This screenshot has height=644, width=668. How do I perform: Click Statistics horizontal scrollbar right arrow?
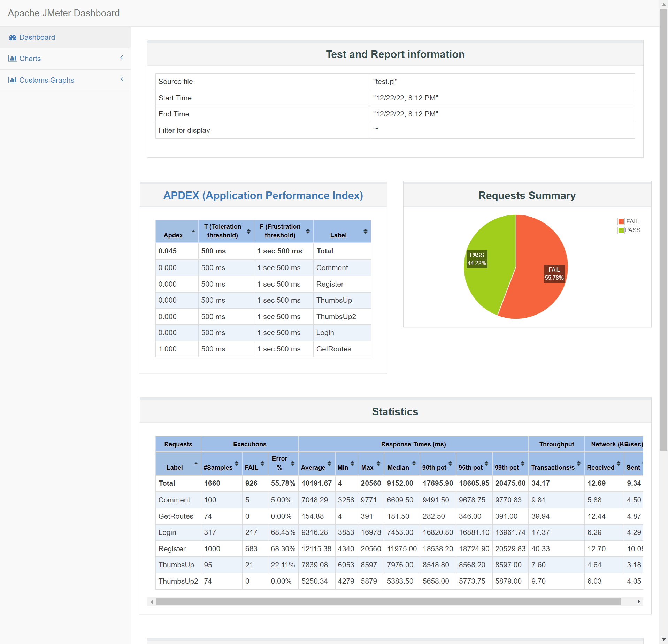pos(639,602)
